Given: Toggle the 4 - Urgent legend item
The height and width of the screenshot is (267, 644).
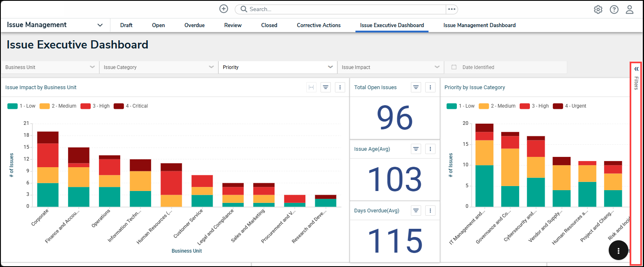Looking at the screenshot, I should pos(570,106).
